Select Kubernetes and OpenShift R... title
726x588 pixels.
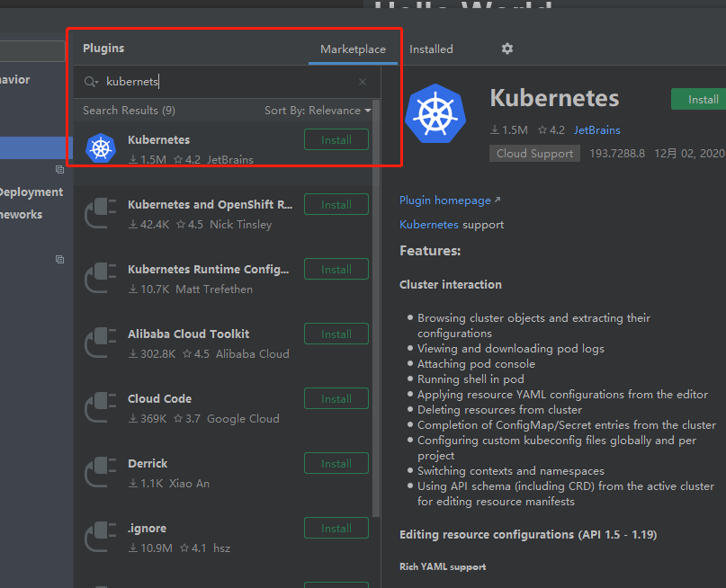tap(211, 204)
